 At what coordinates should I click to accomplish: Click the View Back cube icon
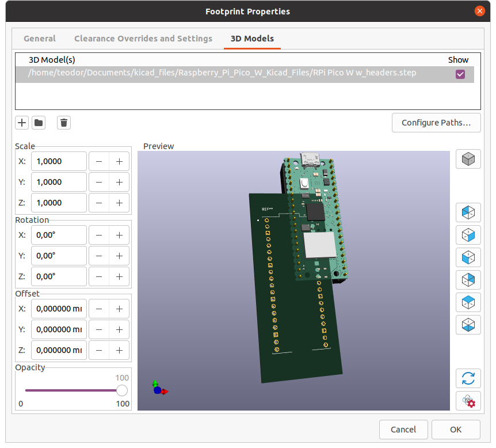(x=468, y=280)
